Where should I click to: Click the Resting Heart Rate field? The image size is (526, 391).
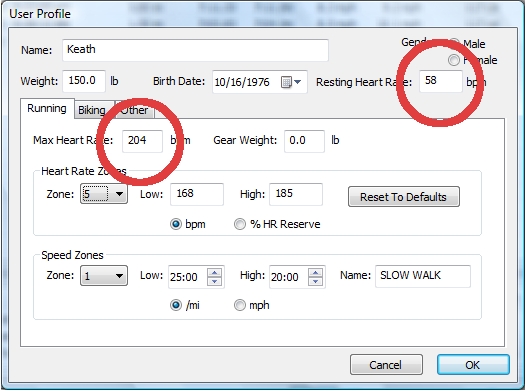tap(440, 81)
